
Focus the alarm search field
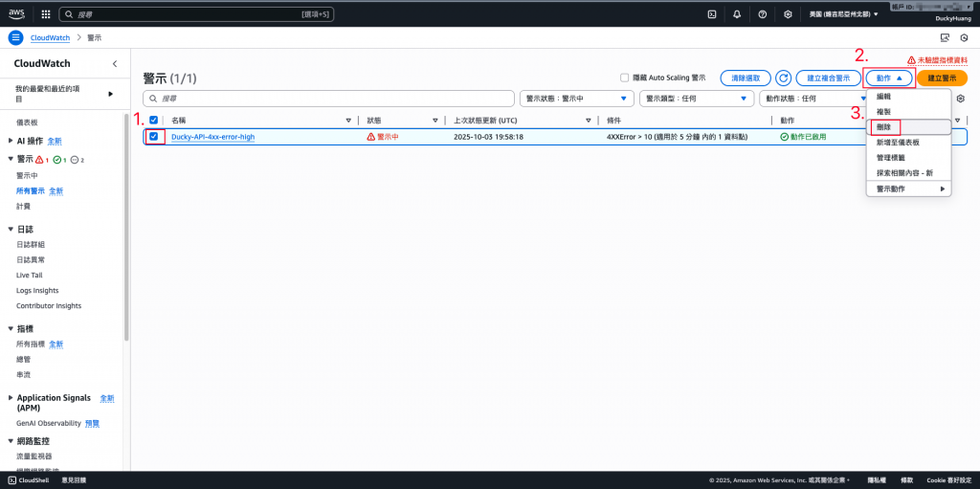329,99
